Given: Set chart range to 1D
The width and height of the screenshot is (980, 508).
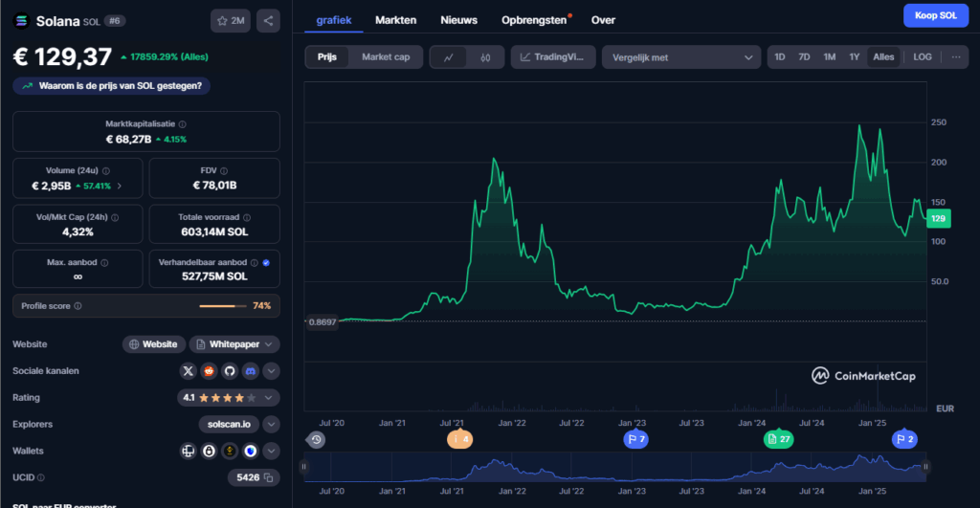Looking at the screenshot, I should 780,56.
